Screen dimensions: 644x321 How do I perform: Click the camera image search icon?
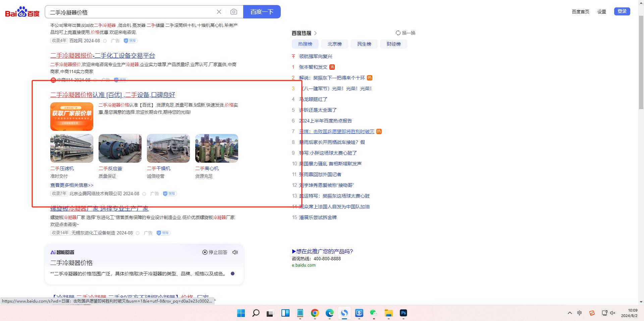click(234, 12)
